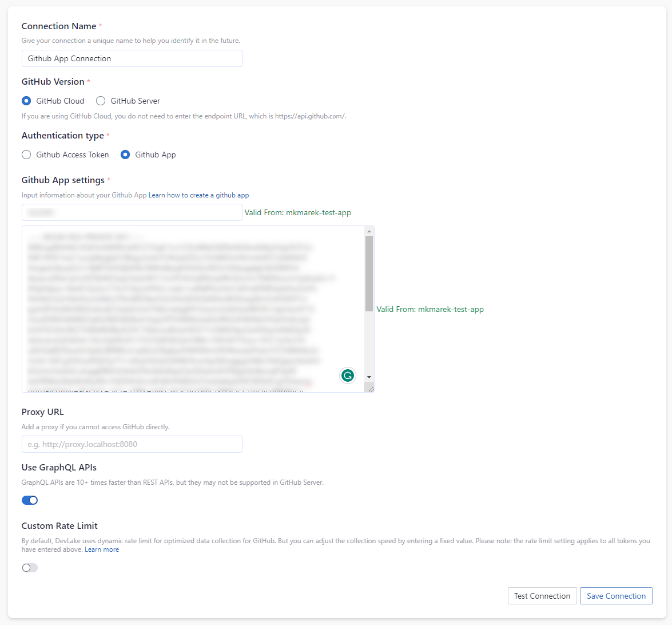This screenshot has height=625, width=672.
Task: Click the private key textarea scrollbar thumb
Action: [369, 273]
